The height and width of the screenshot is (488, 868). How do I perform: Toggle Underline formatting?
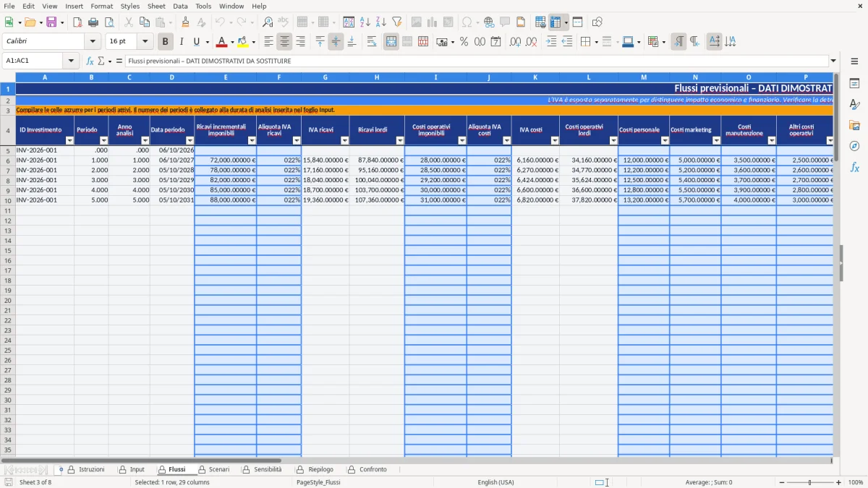point(197,42)
